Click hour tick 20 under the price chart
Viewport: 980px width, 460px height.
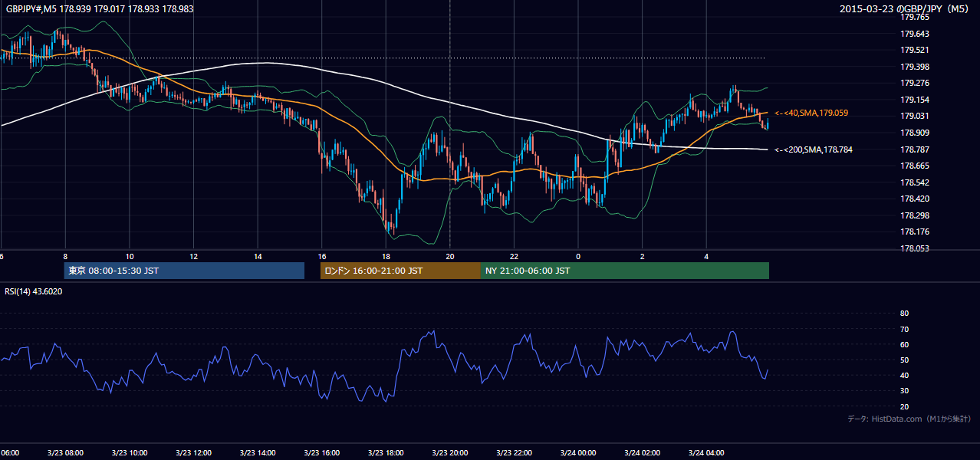450,256
